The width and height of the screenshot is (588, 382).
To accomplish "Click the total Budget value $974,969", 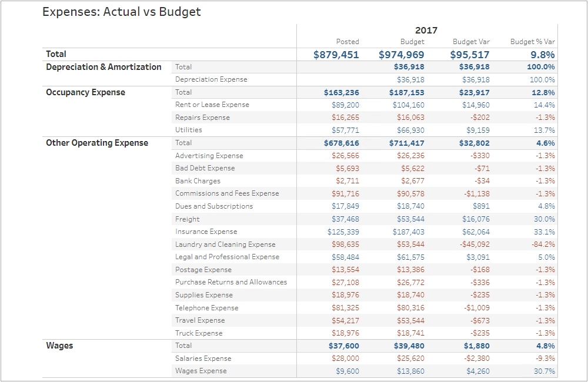I will tap(401, 55).
